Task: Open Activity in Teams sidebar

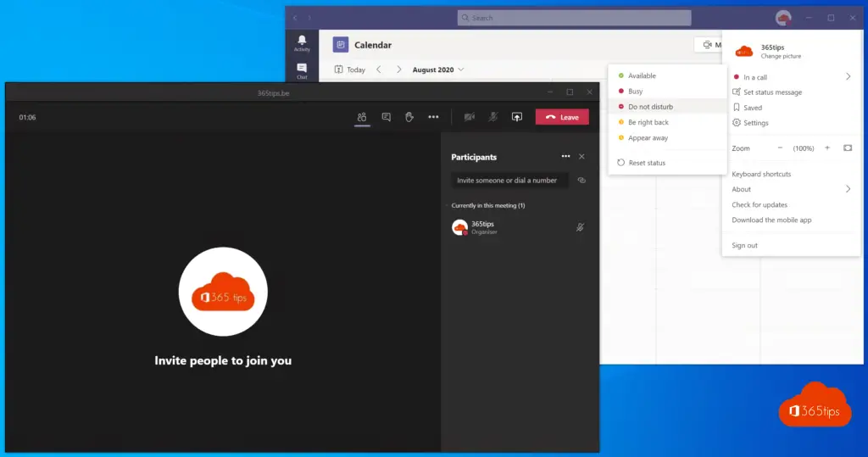Action: pos(302,43)
